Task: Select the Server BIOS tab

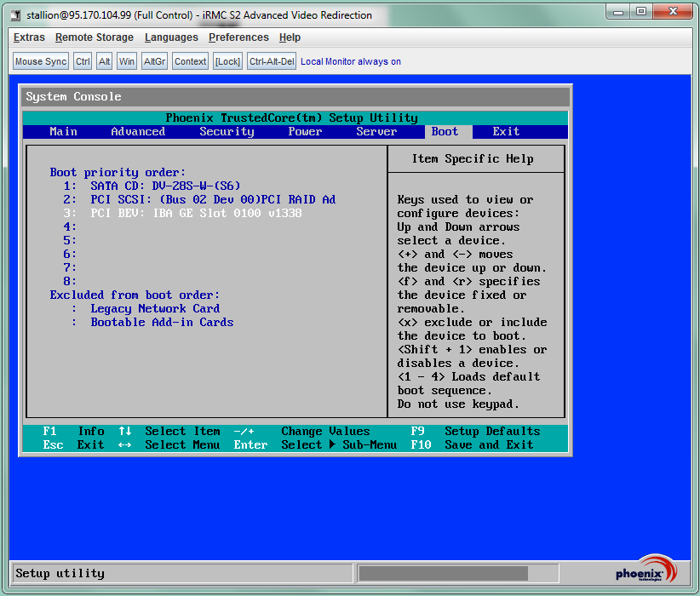Action: pos(376,132)
